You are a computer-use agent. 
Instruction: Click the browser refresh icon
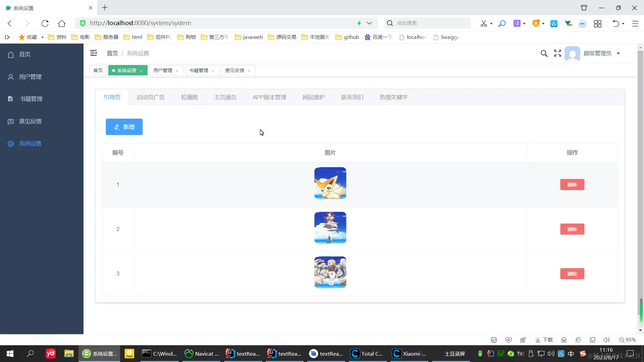(45, 23)
